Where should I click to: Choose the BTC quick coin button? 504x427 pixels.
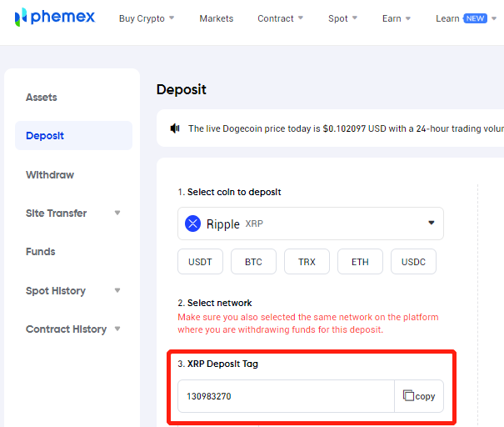point(253,262)
